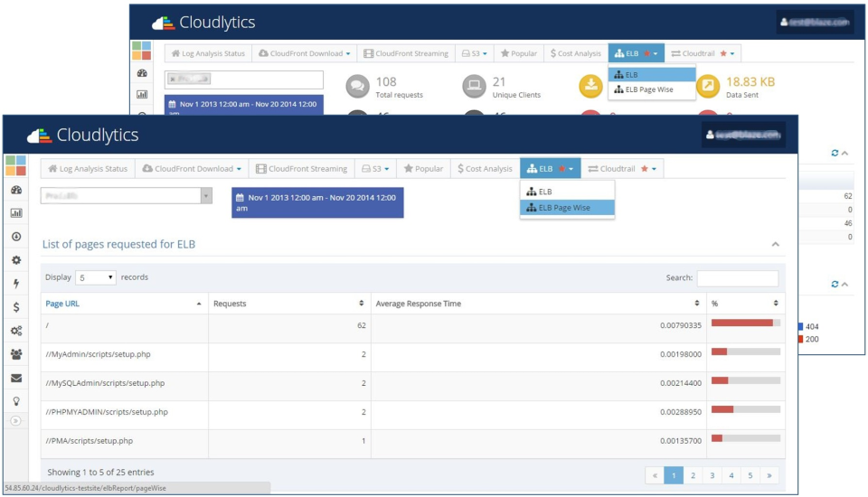Click the previous page arrow in pagination
Image resolution: width=868 pixels, height=497 pixels.
[x=655, y=475]
